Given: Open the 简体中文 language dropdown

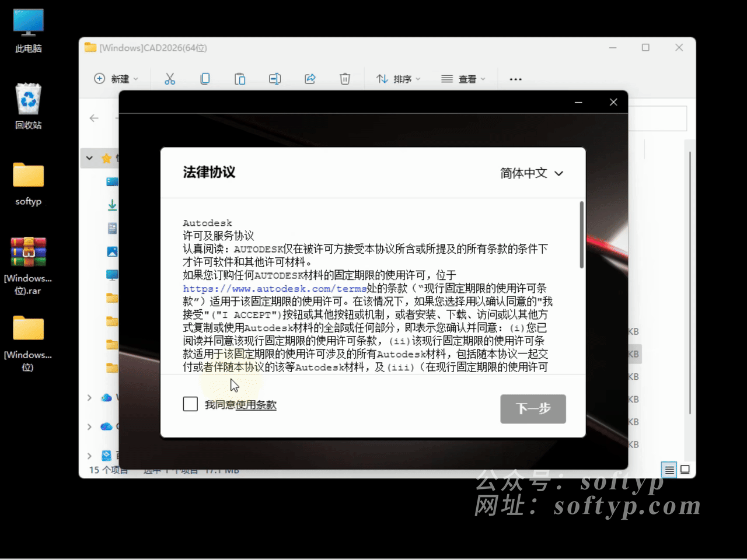Looking at the screenshot, I should [531, 173].
